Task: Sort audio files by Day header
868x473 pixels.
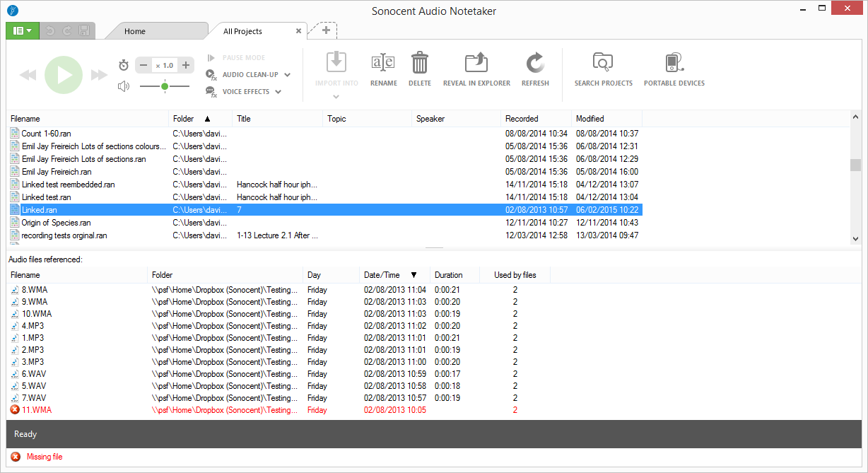Action: 332,275
